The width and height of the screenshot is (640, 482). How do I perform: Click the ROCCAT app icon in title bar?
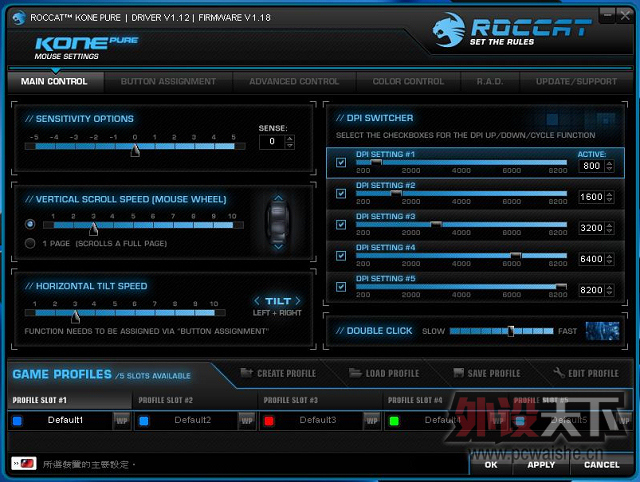[18, 18]
